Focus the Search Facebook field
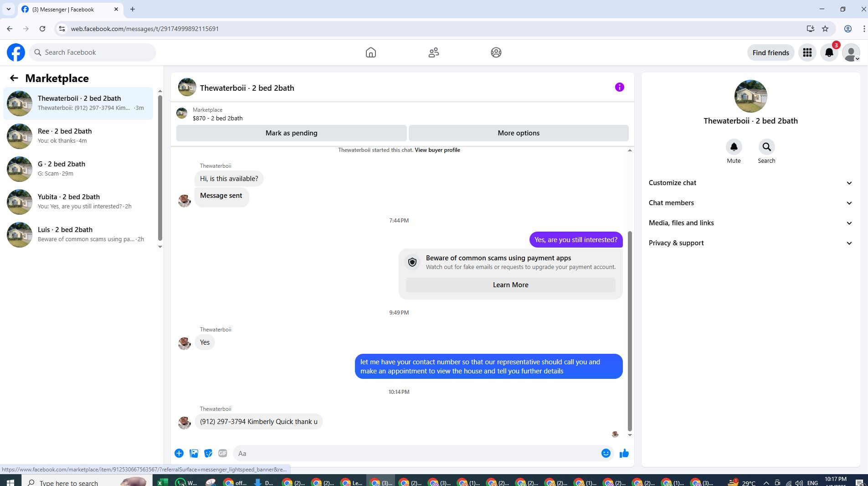This screenshot has width=868, height=486. [x=93, y=52]
